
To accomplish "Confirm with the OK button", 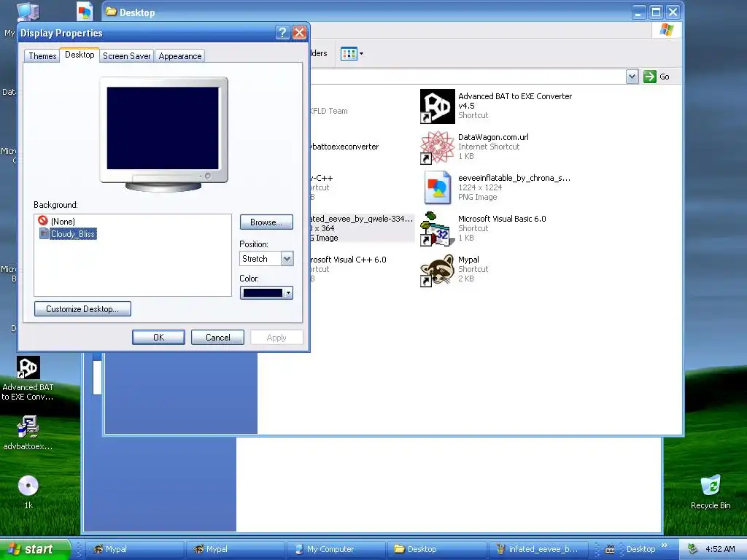I will click(158, 337).
